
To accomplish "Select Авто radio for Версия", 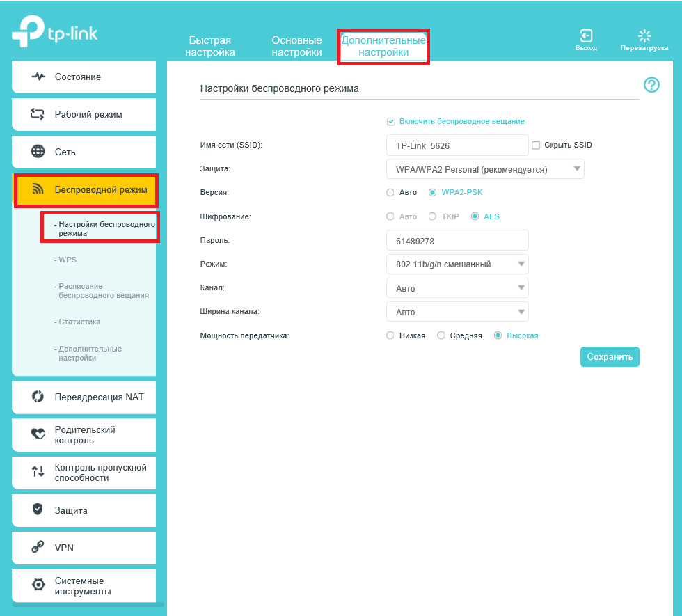I will click(390, 192).
